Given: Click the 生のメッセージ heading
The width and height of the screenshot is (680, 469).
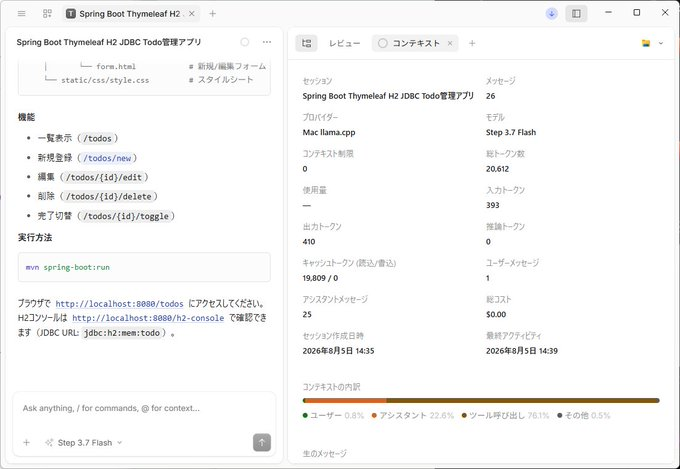Looking at the screenshot, I should tap(324, 453).
